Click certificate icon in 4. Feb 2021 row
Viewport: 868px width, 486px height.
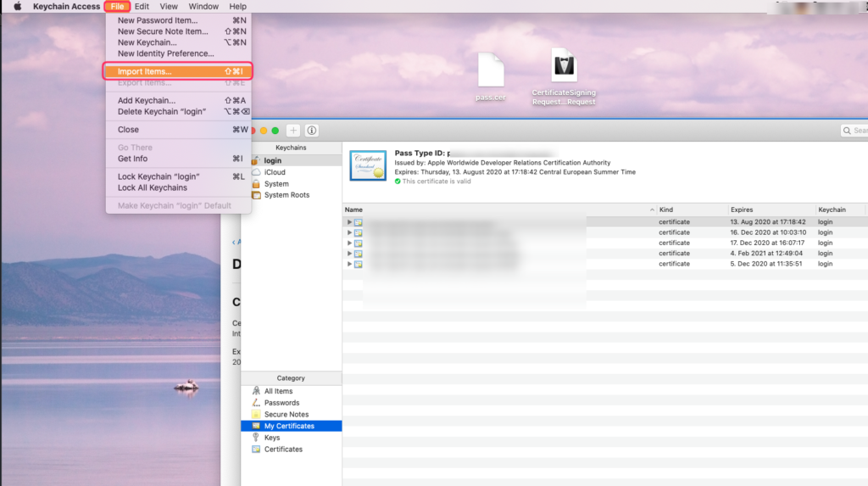tap(359, 254)
